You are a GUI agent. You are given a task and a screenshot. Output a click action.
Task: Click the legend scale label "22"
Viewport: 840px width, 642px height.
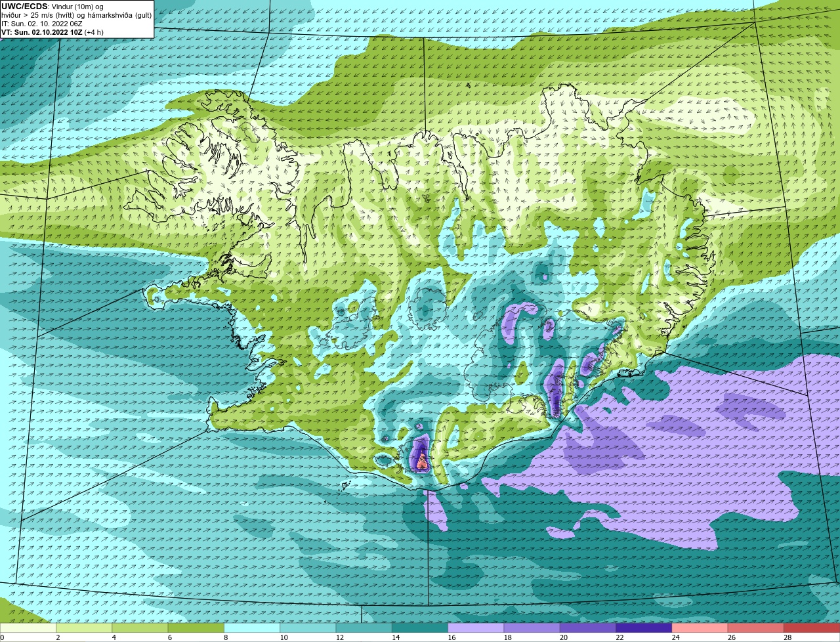pyautogui.click(x=619, y=637)
